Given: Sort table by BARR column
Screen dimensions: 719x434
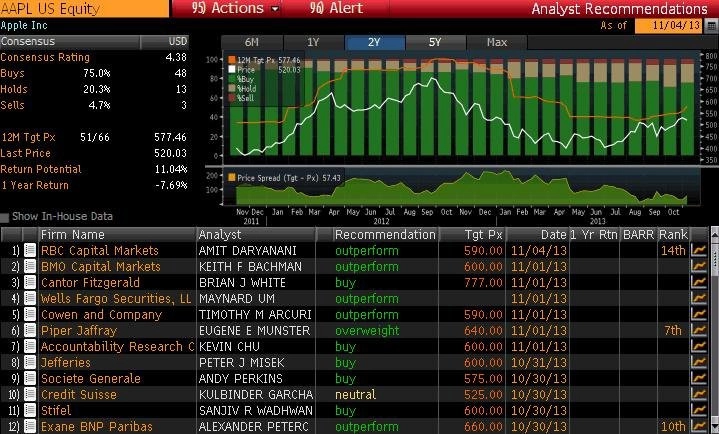Looking at the screenshot, I should click(x=638, y=234).
